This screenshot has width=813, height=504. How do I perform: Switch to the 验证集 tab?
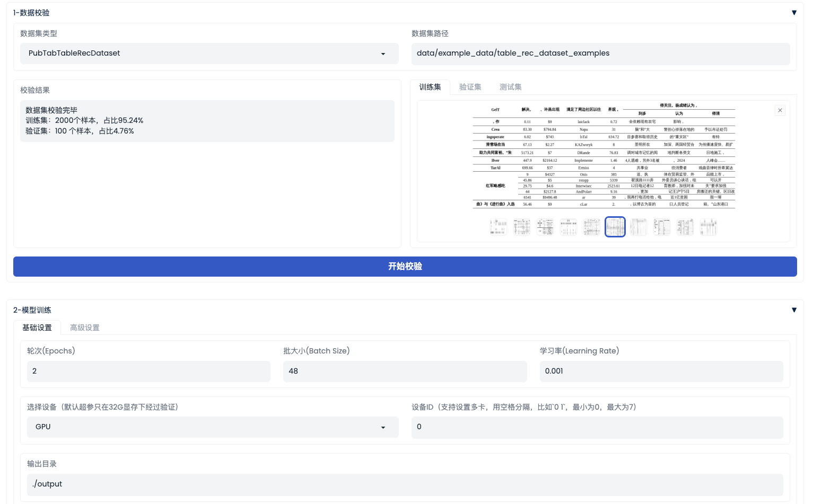470,86
